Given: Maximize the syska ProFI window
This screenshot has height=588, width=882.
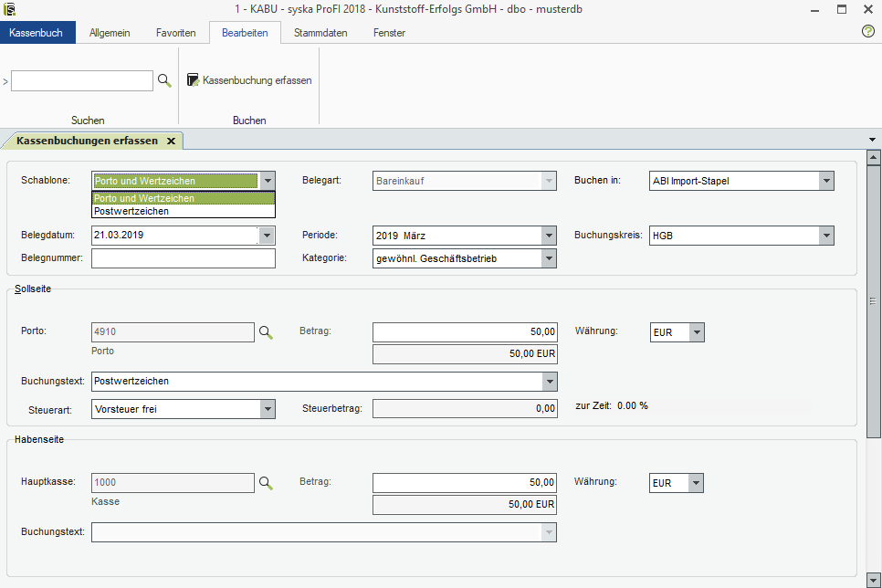Looking at the screenshot, I should [842, 9].
